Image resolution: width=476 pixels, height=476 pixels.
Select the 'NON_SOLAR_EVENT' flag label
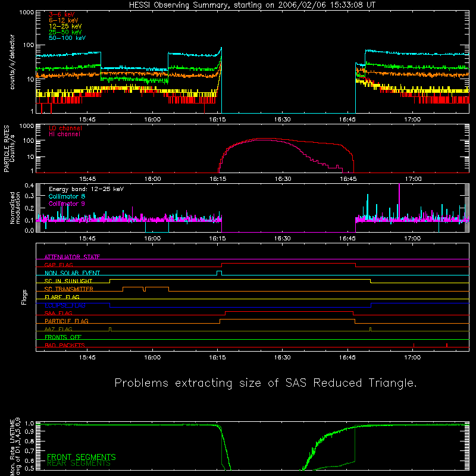pyautogui.click(x=72, y=273)
